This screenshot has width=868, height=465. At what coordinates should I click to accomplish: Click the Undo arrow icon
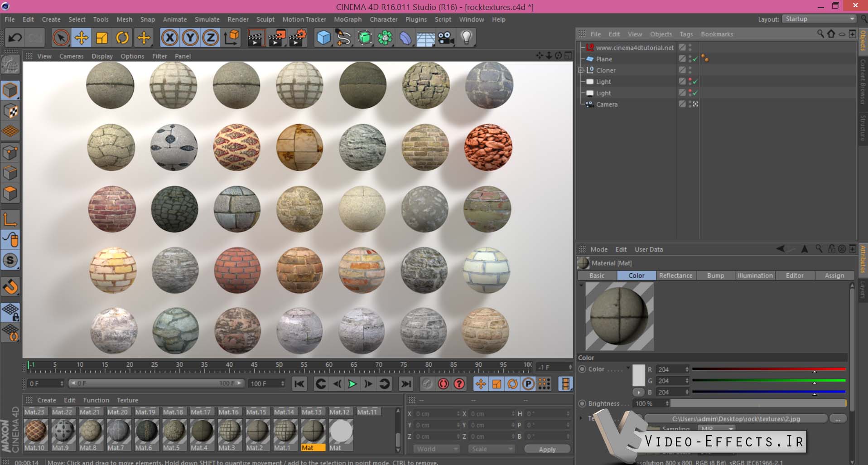pos(15,38)
